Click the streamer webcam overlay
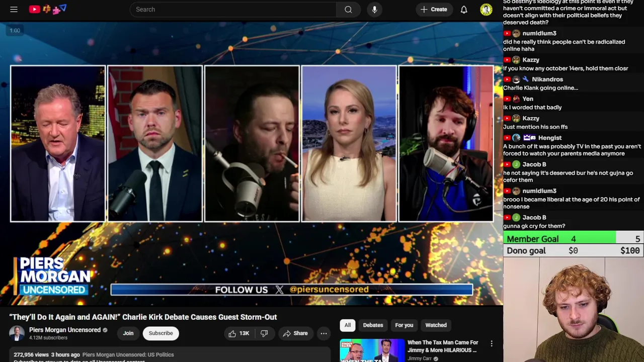Viewport: 644px width, 362px height. tap(574, 310)
